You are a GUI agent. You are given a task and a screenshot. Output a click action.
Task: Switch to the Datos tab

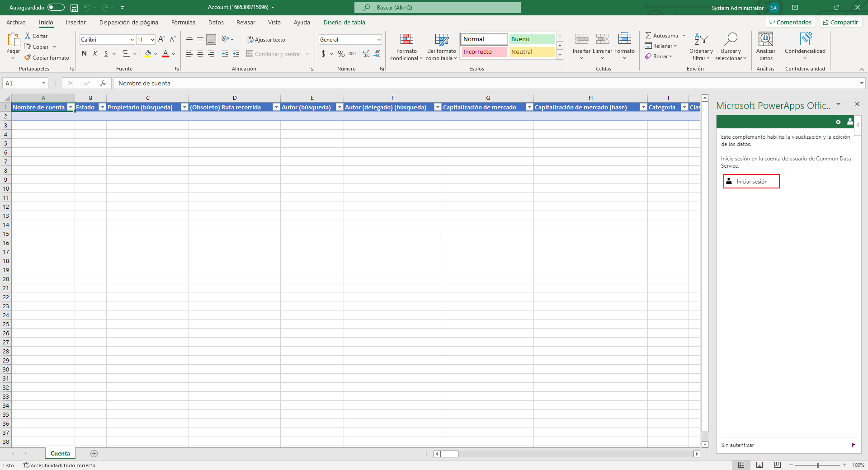point(216,22)
